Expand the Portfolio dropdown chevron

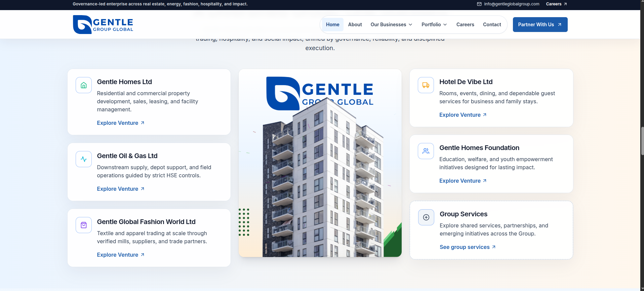445,25
